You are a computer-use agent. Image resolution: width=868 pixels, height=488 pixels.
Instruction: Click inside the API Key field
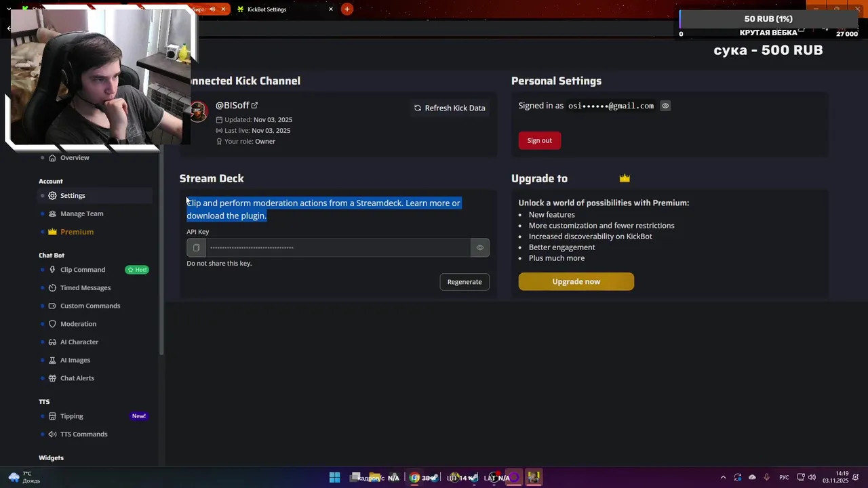click(x=338, y=247)
